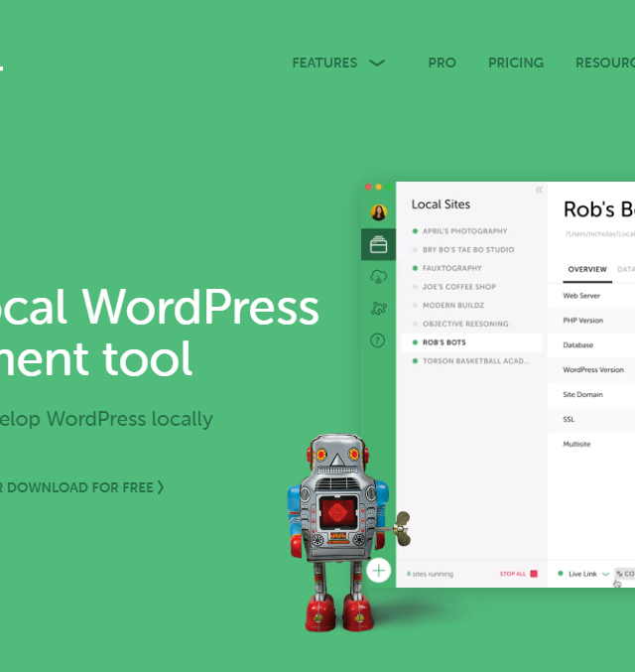The image size is (635, 672).
Task: Click the Live Link label
Action: pos(582,574)
